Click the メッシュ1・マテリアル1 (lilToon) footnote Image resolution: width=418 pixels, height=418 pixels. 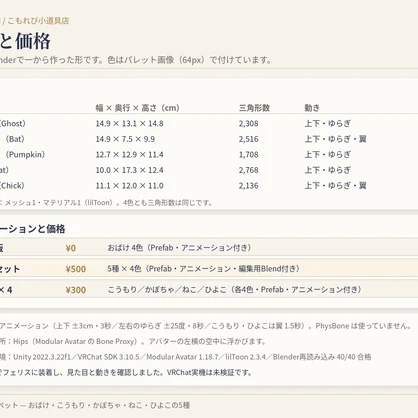pos(106,203)
